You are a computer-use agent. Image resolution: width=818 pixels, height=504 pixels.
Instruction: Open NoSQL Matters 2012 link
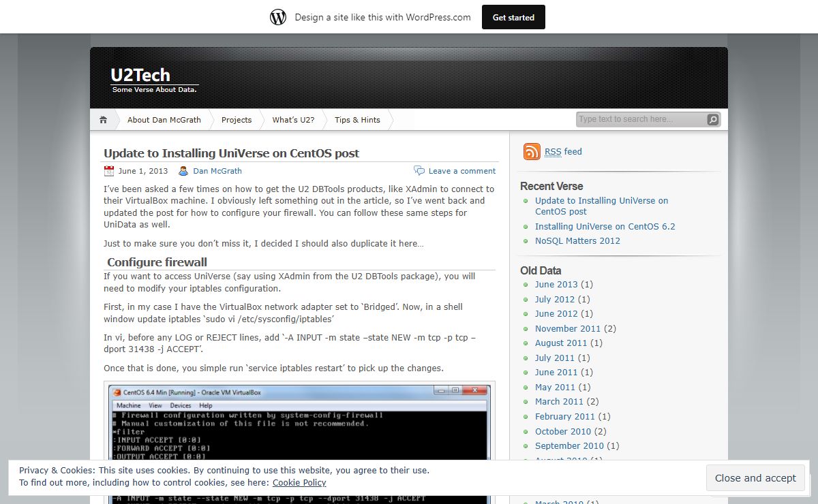tap(577, 240)
